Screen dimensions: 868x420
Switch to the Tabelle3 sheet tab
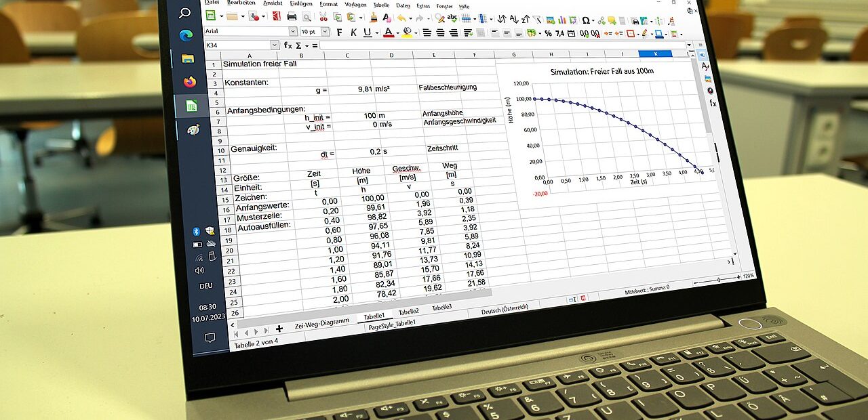pyautogui.click(x=442, y=308)
